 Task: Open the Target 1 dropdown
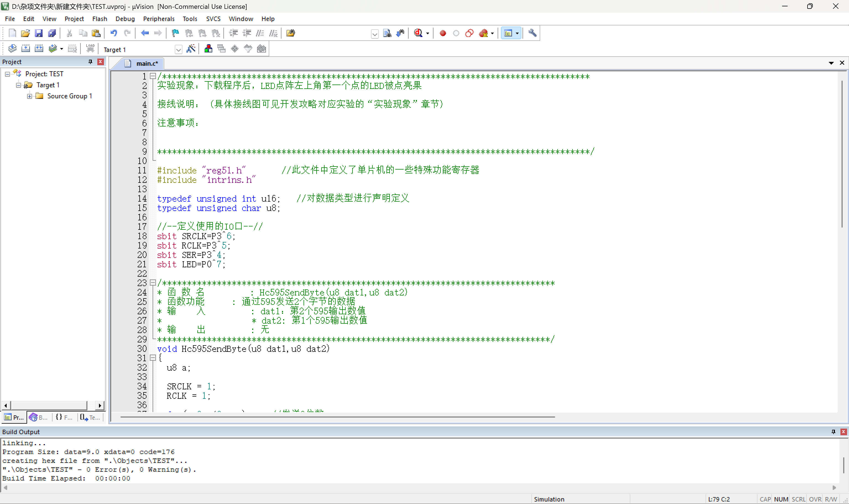coord(178,50)
